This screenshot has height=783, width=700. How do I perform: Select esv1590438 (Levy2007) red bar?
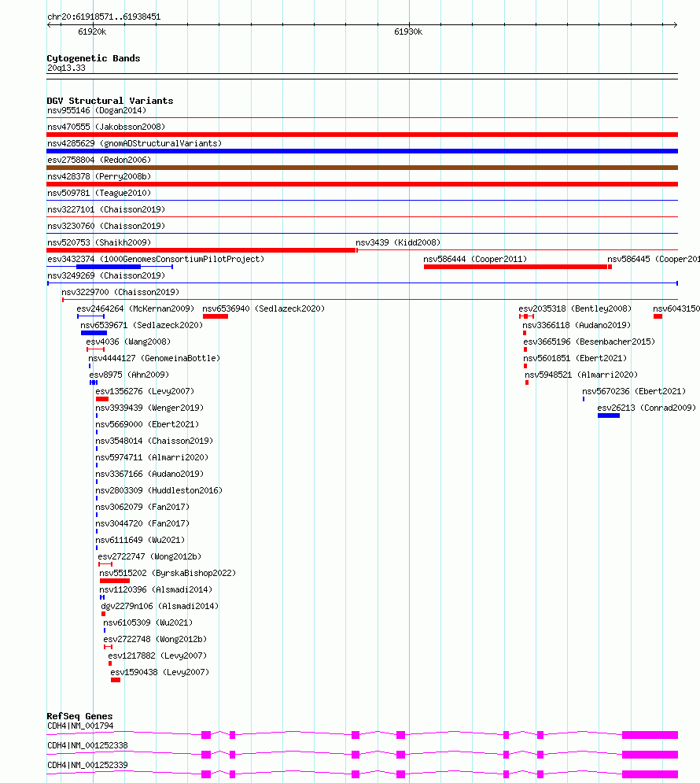point(116,679)
